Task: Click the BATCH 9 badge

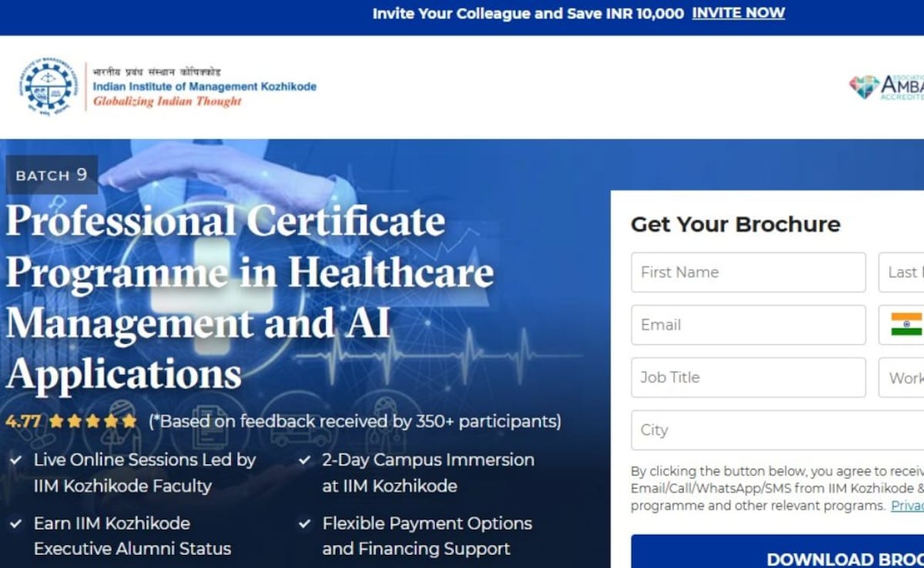Action: point(51,175)
